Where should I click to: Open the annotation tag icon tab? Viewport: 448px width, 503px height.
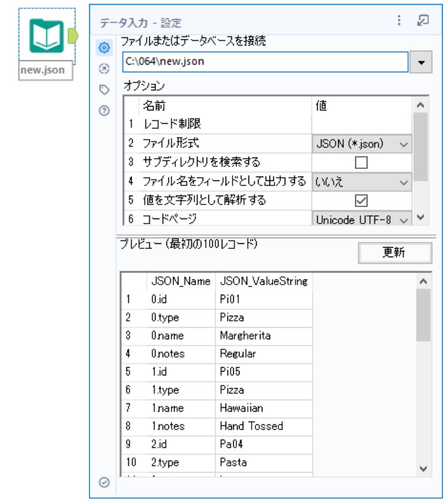click(105, 90)
